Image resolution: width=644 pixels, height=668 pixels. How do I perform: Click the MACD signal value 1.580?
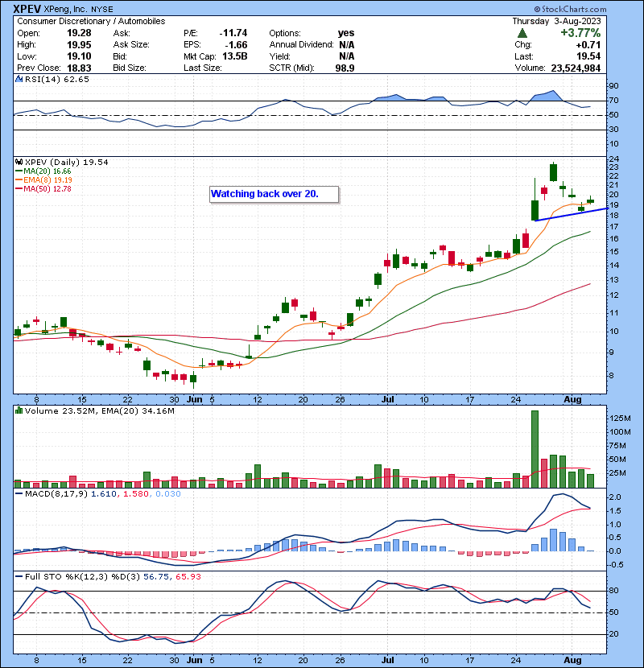(x=136, y=494)
